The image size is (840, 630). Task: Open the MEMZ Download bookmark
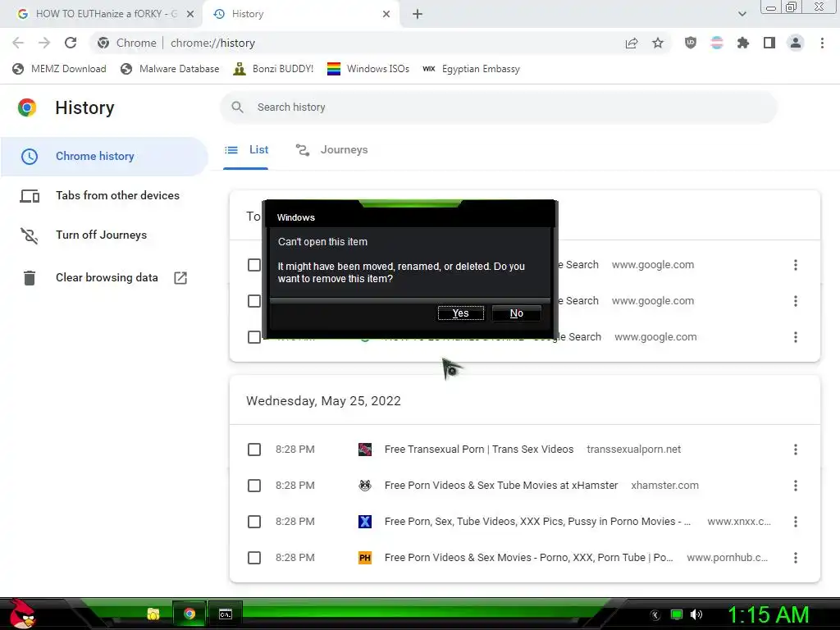point(59,69)
